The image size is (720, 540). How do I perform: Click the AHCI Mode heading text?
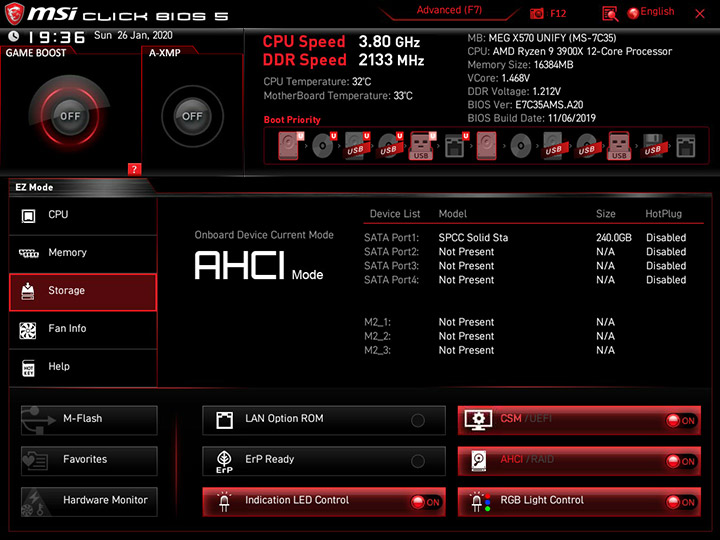point(259,265)
